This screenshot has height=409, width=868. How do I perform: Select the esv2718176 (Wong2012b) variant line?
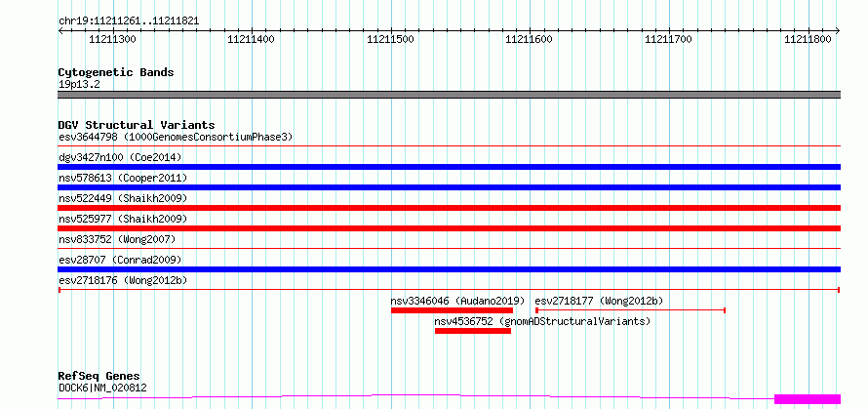(449, 289)
